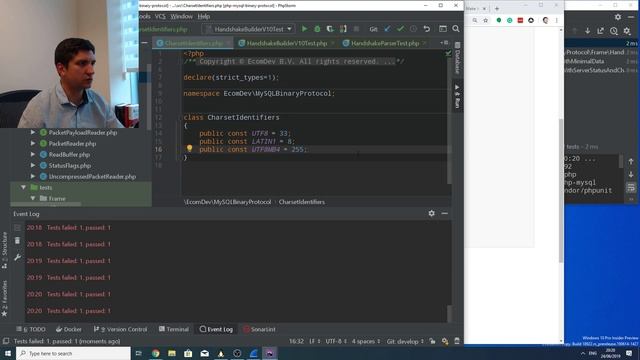The image size is (640, 360).
Task: Click line 16 UTF8MB4 constant
Action: [266, 149]
